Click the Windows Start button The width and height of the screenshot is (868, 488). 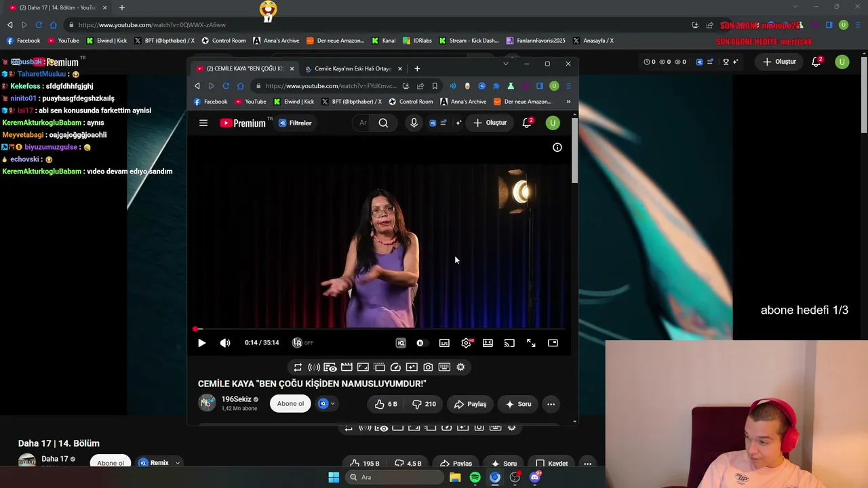pos(334,477)
